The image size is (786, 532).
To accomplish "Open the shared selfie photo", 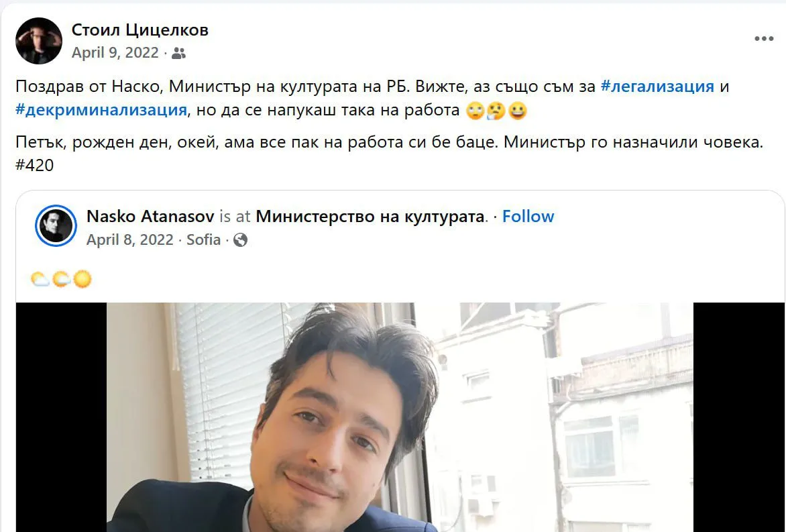I will pos(400,417).
